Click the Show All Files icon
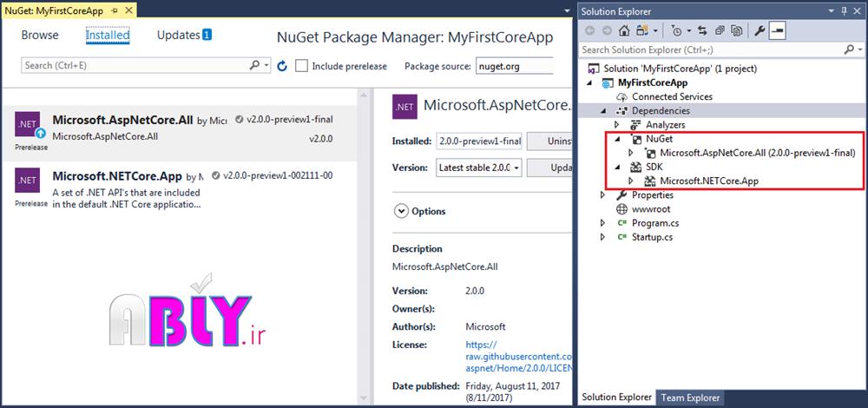 tap(736, 31)
